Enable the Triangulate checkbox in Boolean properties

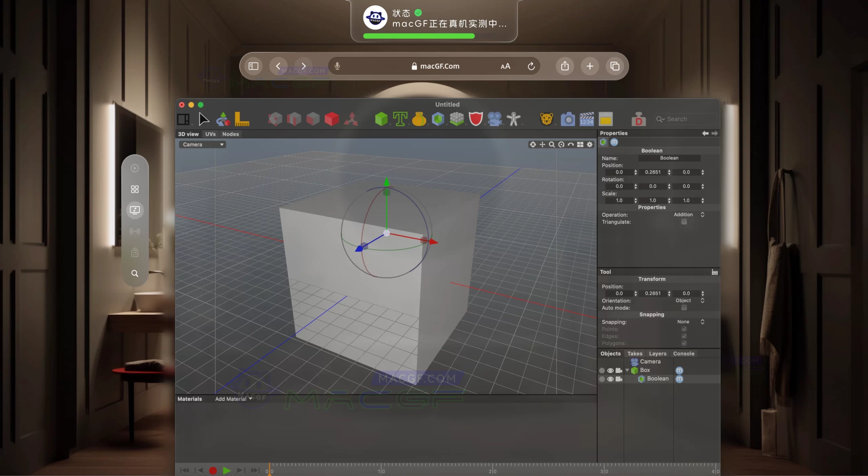coord(684,222)
